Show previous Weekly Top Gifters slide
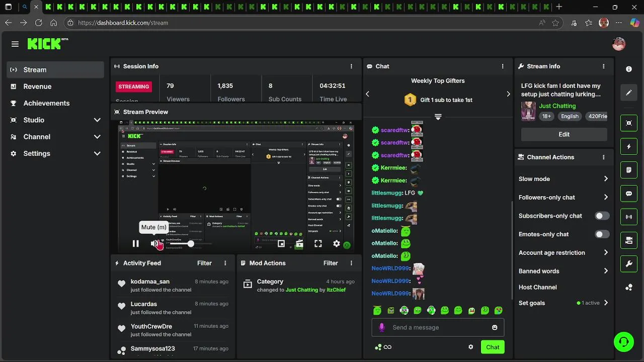Screen dimensions: 644x362 tap(367, 94)
